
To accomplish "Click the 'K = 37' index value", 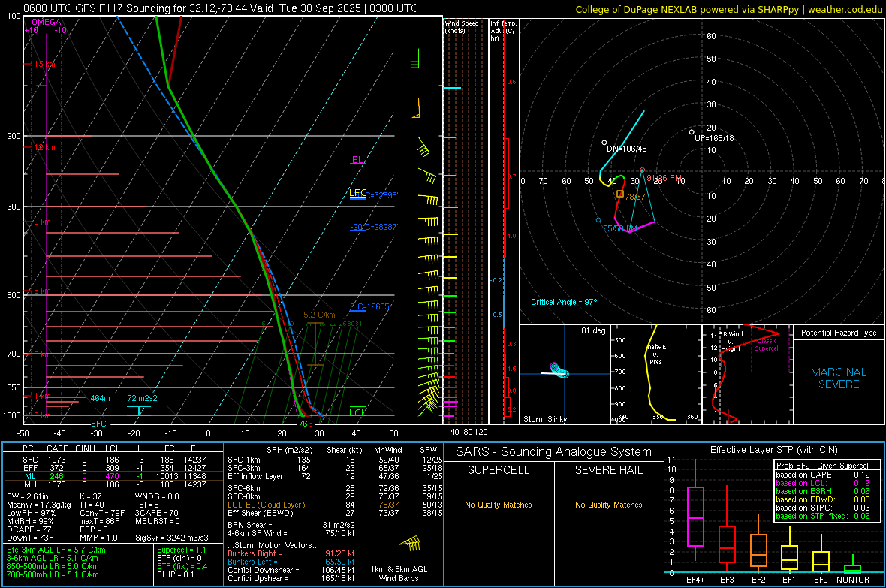I will 91,496.
